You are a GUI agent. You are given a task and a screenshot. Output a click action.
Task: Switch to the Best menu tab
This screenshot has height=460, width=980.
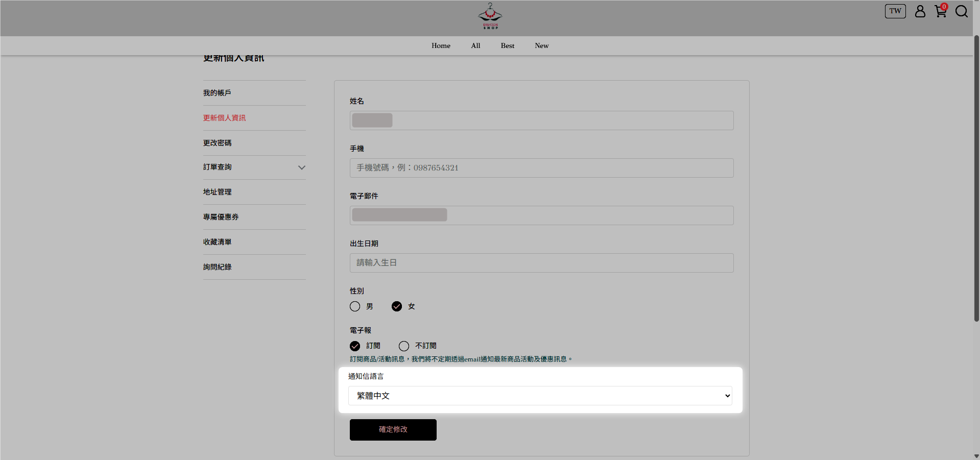pos(507,45)
